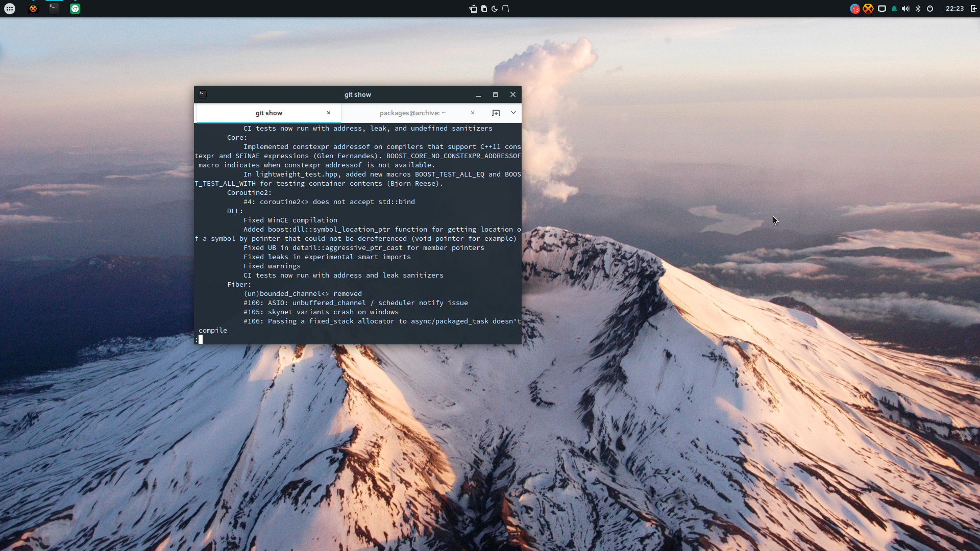Click the terminal window menu icon in title bar
980x551 pixels.
tap(203, 94)
